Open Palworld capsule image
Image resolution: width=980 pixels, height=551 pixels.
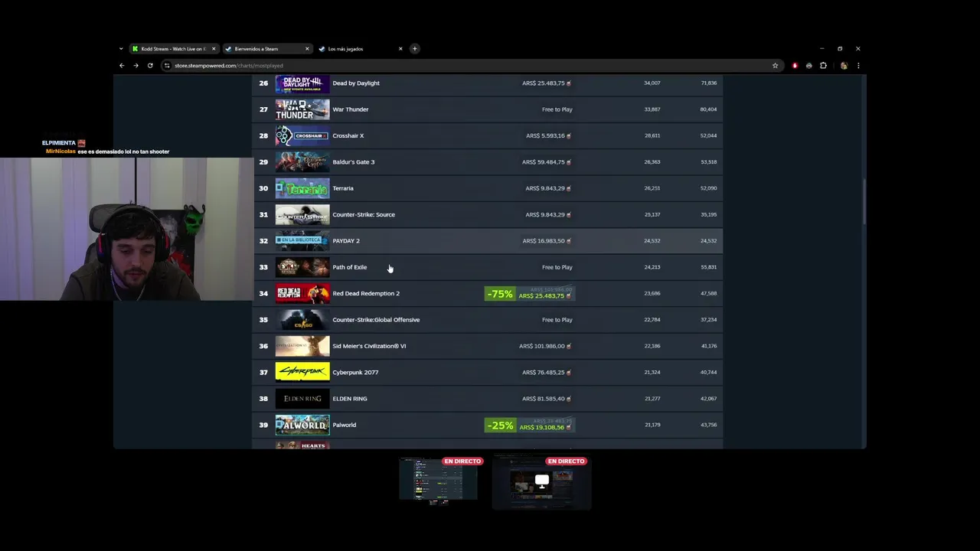(302, 425)
